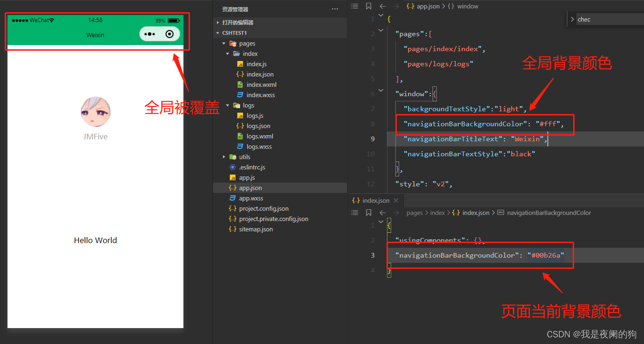Viewport: 644px width, 344px height.
Task: Click the "#fff" value in app.json
Action: tap(547, 124)
